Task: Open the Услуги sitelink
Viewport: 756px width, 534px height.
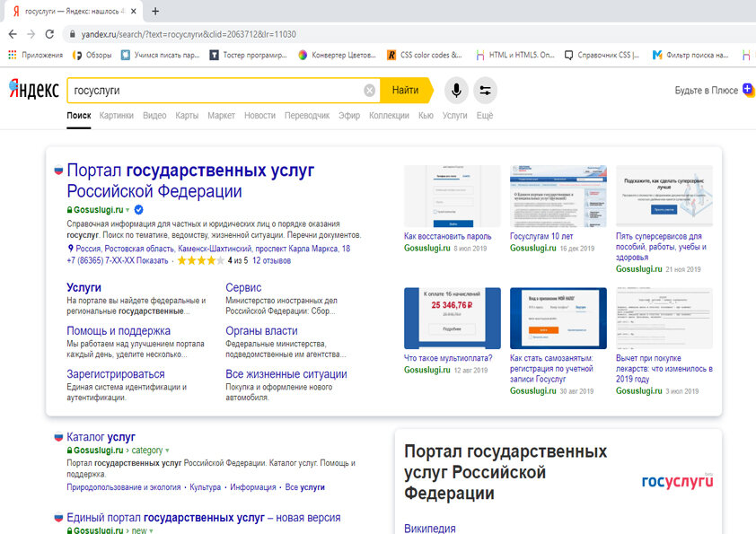Action: (x=84, y=288)
